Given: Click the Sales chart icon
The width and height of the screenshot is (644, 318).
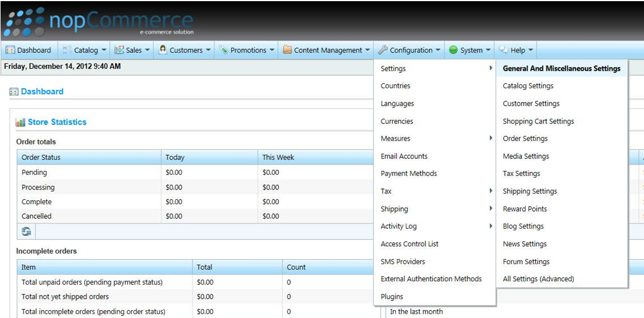Looking at the screenshot, I should 119,50.
